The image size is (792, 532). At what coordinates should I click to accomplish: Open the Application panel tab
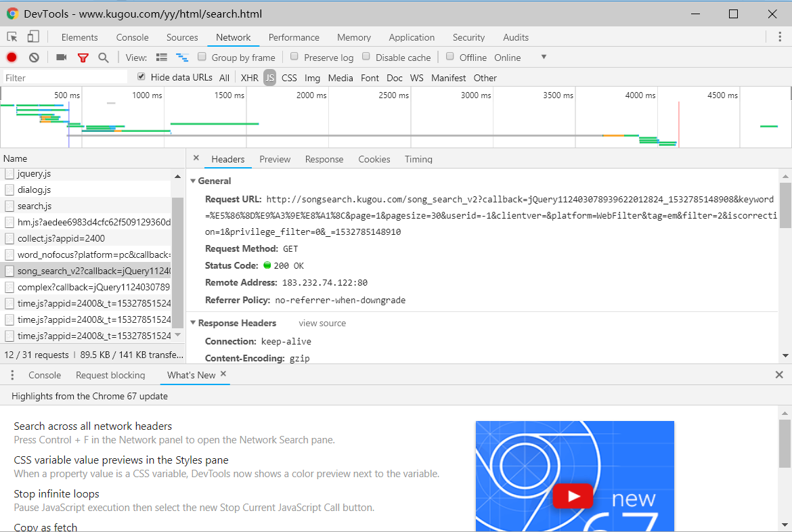click(412, 37)
